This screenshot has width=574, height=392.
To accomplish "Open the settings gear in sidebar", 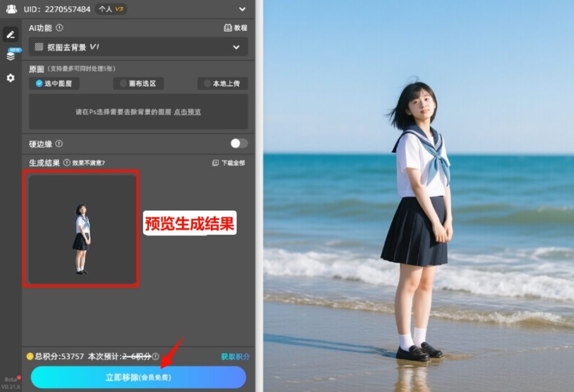I will pos(10,78).
